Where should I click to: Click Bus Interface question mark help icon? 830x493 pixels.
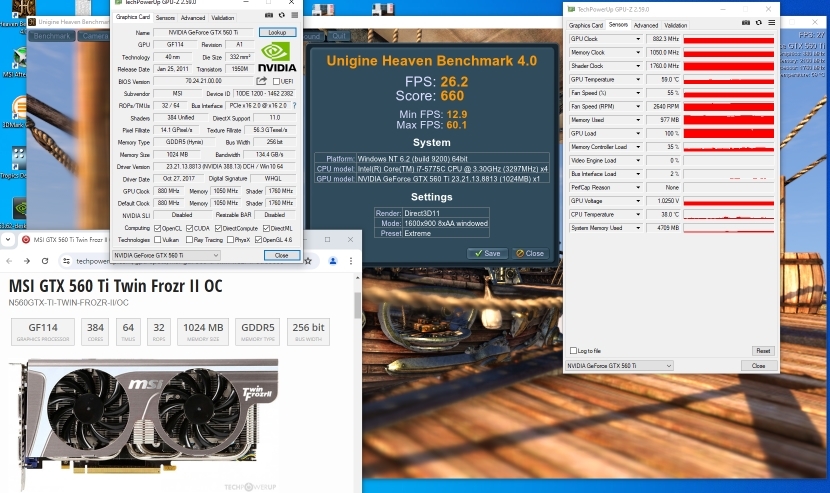[x=294, y=105]
